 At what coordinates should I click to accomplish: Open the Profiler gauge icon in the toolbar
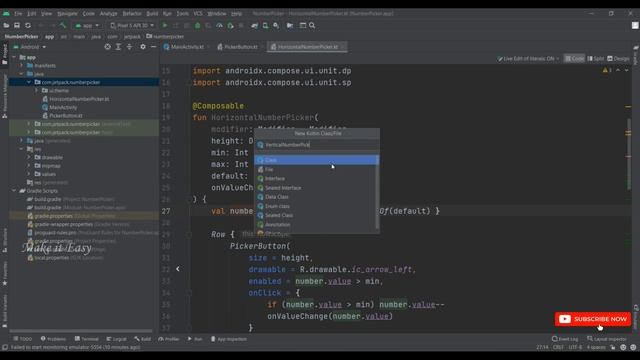pos(220,25)
